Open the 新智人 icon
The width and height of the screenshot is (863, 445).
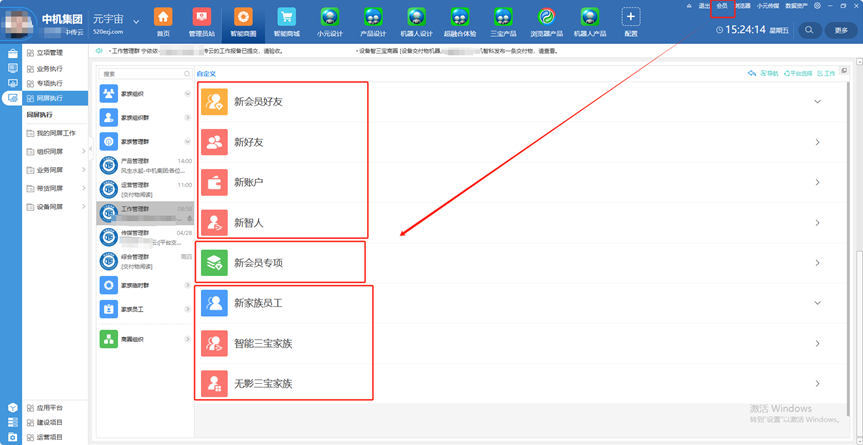click(x=214, y=223)
